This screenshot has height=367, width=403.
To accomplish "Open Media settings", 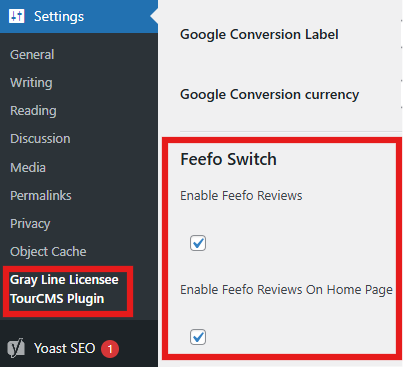I will 28,167.
